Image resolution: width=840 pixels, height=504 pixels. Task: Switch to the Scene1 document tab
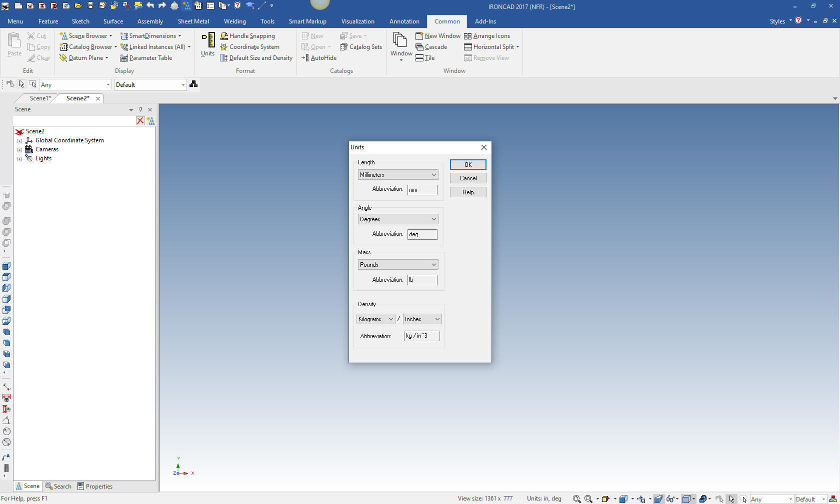pyautogui.click(x=39, y=98)
